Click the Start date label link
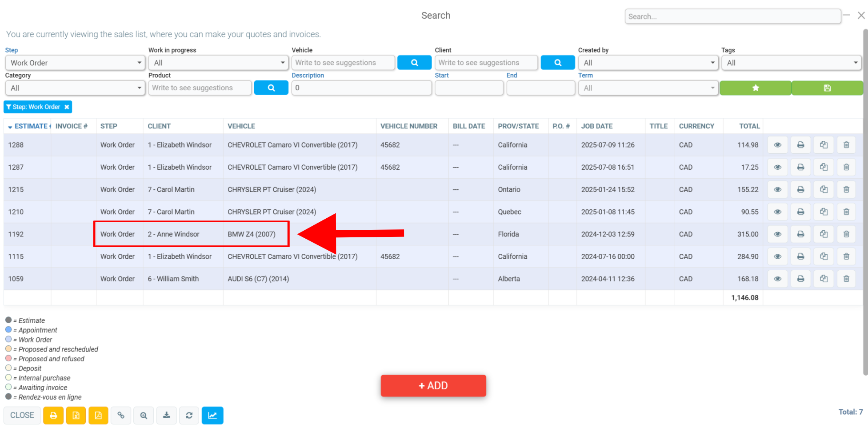The width and height of the screenshot is (868, 428). pyautogui.click(x=442, y=76)
